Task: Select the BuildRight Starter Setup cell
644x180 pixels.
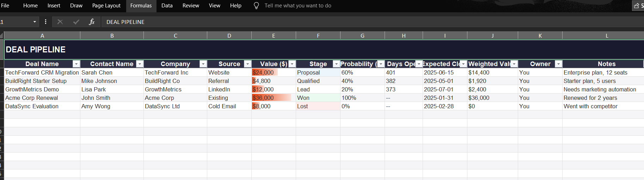Action: (x=42, y=81)
